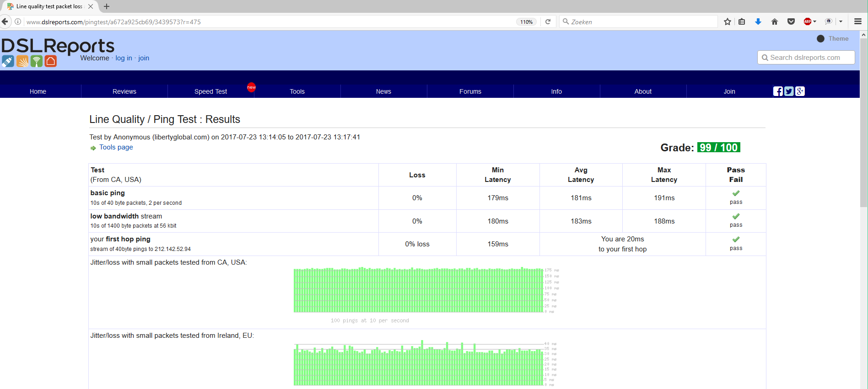Reload the current page

coord(548,21)
